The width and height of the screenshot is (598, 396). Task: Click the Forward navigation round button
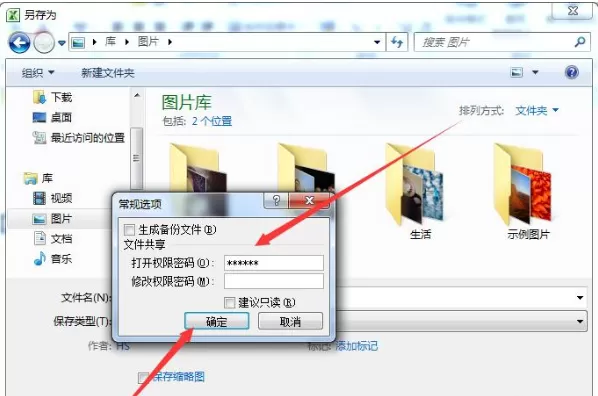[44, 42]
